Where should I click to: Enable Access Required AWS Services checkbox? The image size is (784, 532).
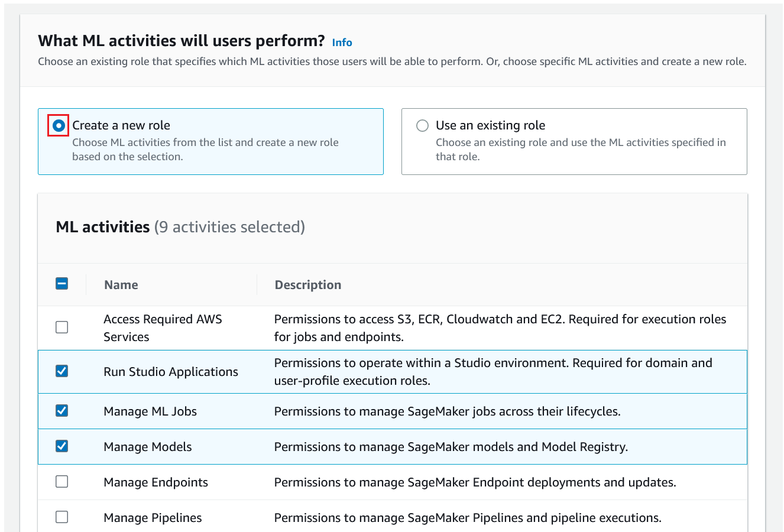coord(61,327)
